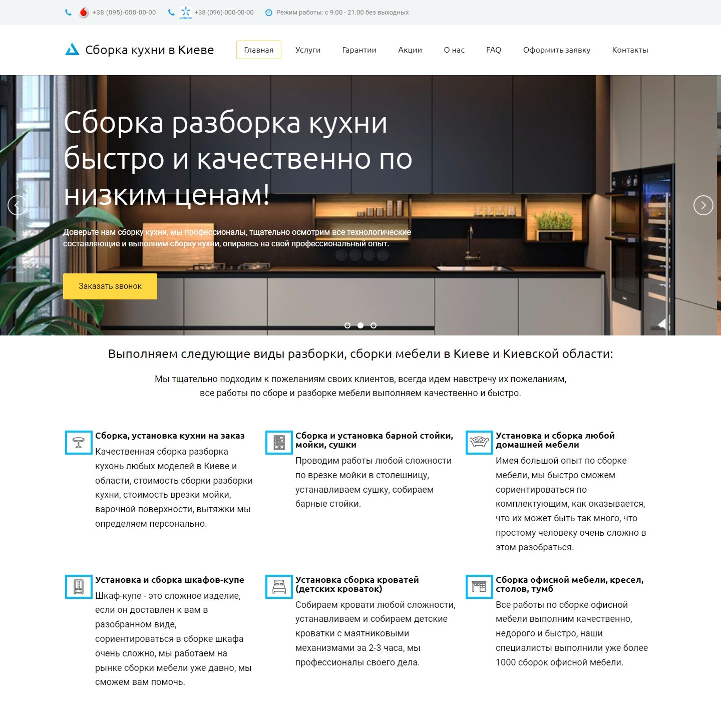The height and width of the screenshot is (728, 721).
Task: Click the wardrobe service icon
Action: click(79, 587)
